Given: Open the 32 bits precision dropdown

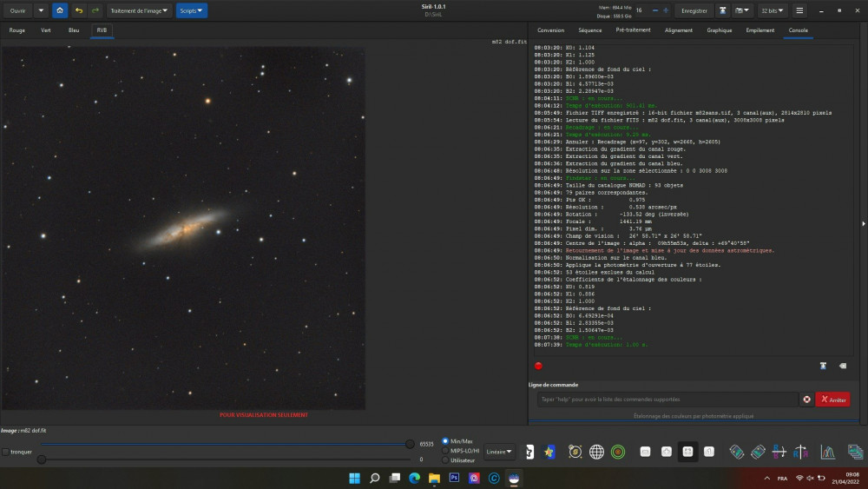Looking at the screenshot, I should tap(773, 10).
